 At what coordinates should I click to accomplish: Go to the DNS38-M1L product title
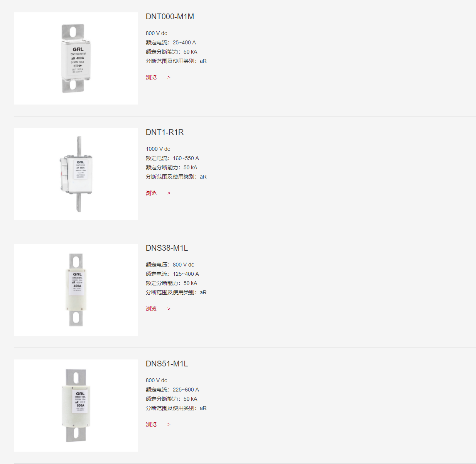click(167, 248)
